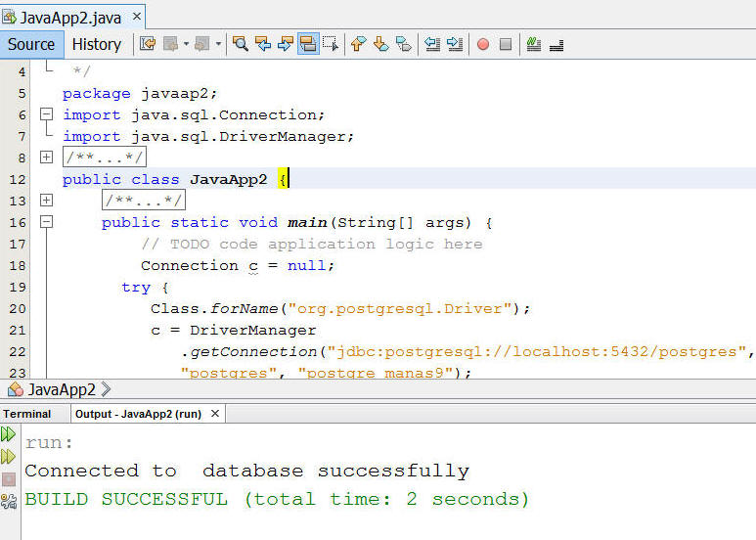756x540 pixels.
Task: Click 'import java.sql.DriverManager;' line
Action: 208,136
